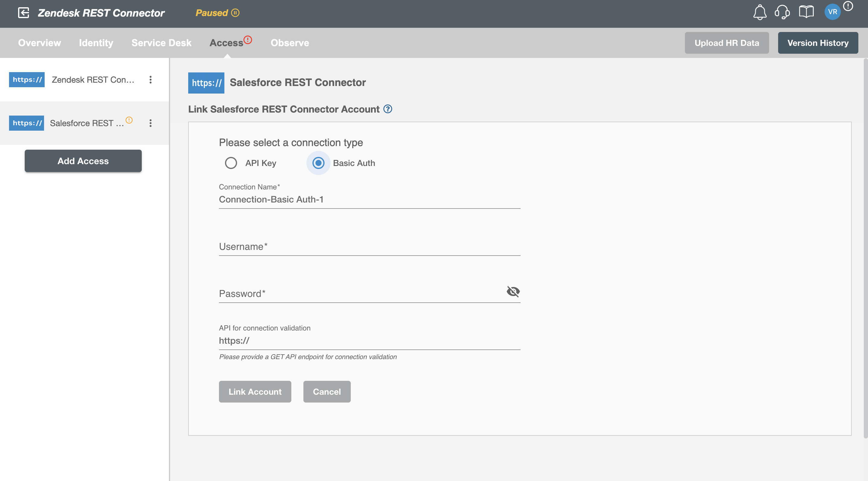Select the Basic Auth connection type

(x=318, y=163)
